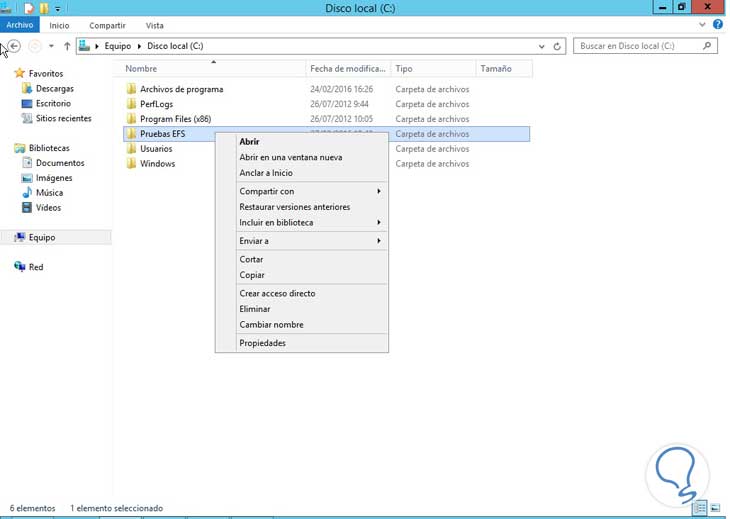Focus the Buscar en Disco local search box
This screenshot has width=730, height=519.
pyautogui.click(x=645, y=46)
